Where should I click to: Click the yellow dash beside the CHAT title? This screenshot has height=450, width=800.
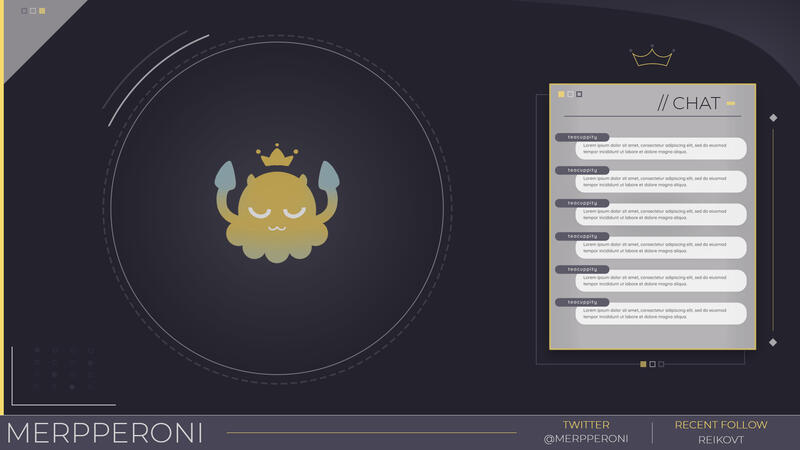[731, 103]
